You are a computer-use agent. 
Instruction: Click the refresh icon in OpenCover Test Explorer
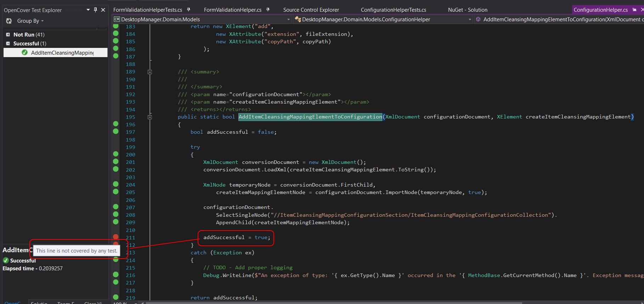(9, 21)
